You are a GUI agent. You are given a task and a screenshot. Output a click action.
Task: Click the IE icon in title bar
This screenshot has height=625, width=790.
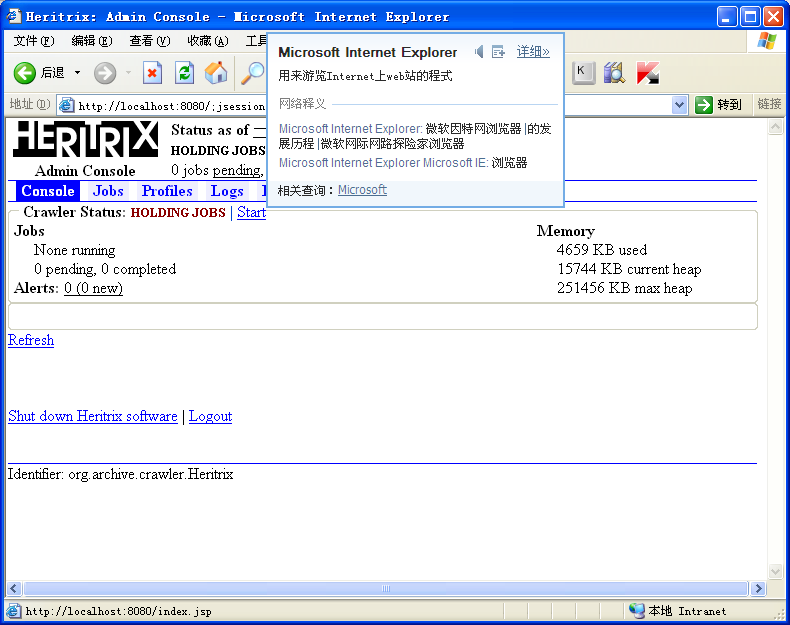click(x=14, y=16)
